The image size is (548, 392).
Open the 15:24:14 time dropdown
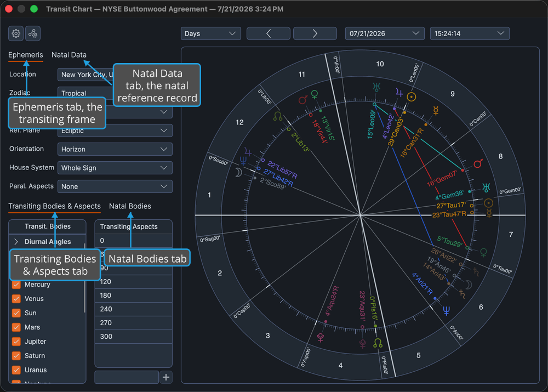(470, 33)
